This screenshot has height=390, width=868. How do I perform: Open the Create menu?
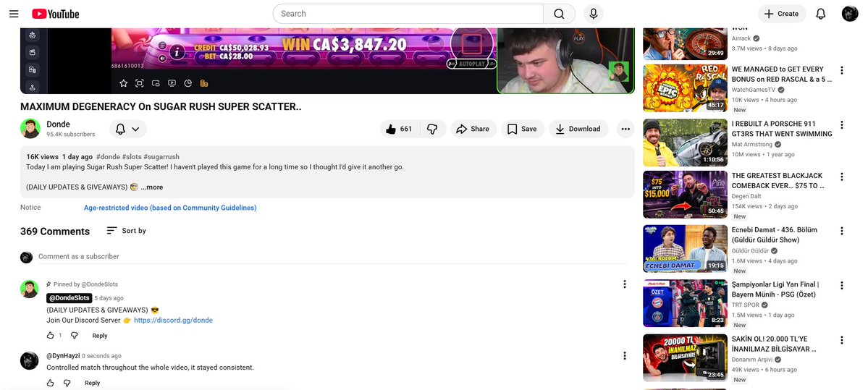(x=782, y=14)
